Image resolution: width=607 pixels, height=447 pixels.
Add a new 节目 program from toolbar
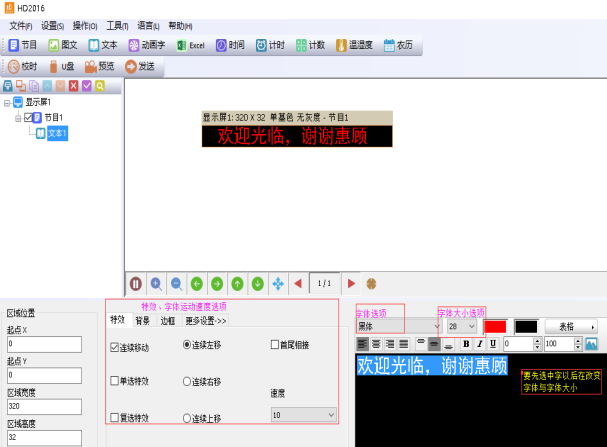23,45
